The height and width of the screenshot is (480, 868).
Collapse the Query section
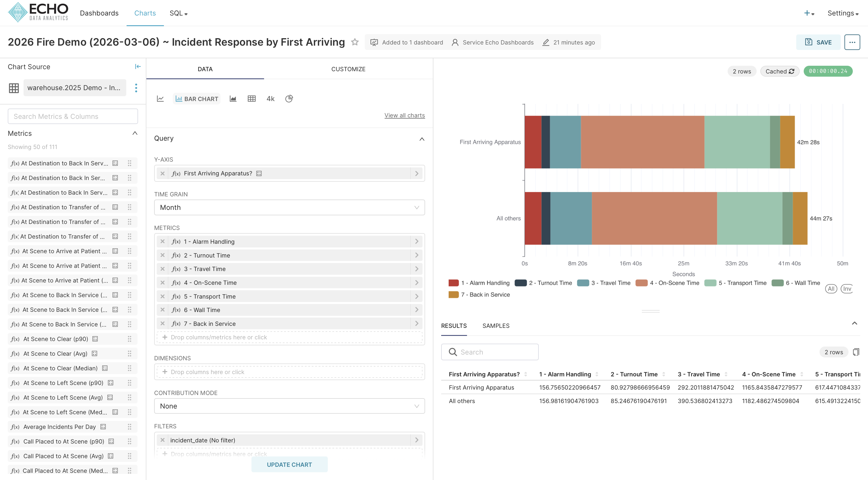[422, 139]
